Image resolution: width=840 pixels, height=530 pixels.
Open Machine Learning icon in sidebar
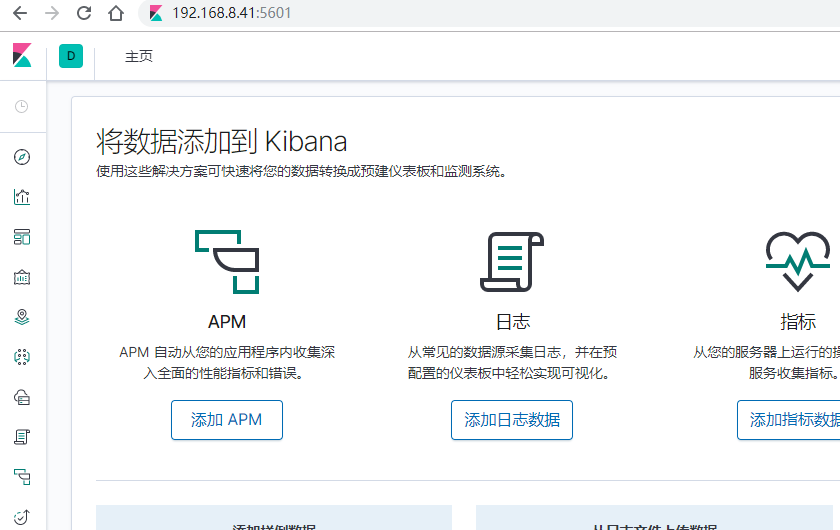[22, 357]
